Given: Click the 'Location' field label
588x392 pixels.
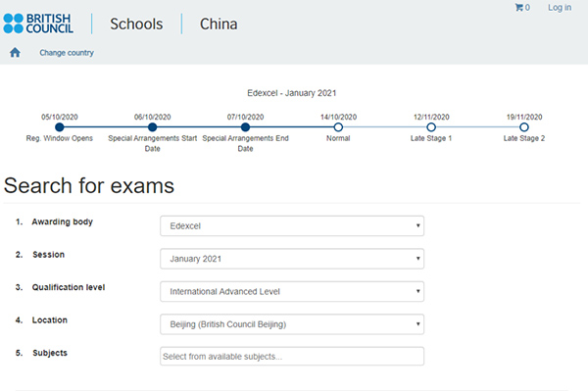Looking at the screenshot, I should [50, 320].
